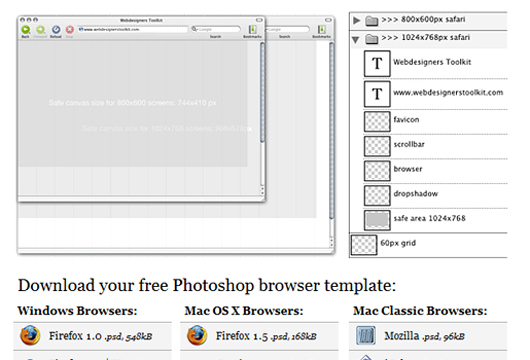The width and height of the screenshot is (530, 360).
Task: Select the scrollbar layer thumbnail
Action: coord(377,146)
